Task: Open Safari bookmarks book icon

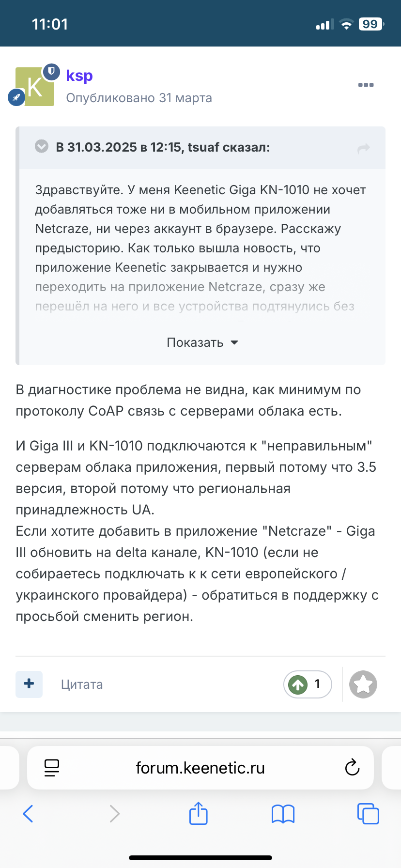Action: [x=283, y=814]
